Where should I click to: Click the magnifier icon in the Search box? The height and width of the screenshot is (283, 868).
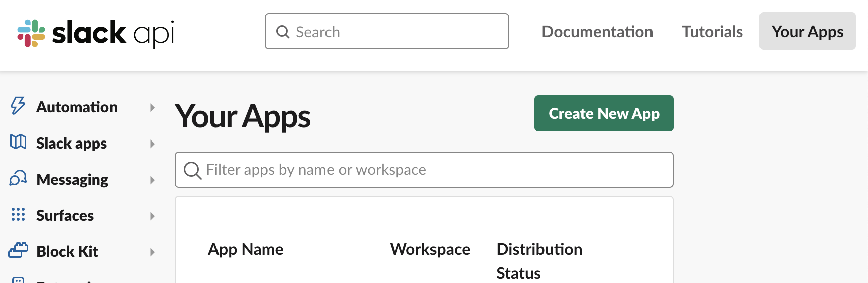(x=283, y=32)
